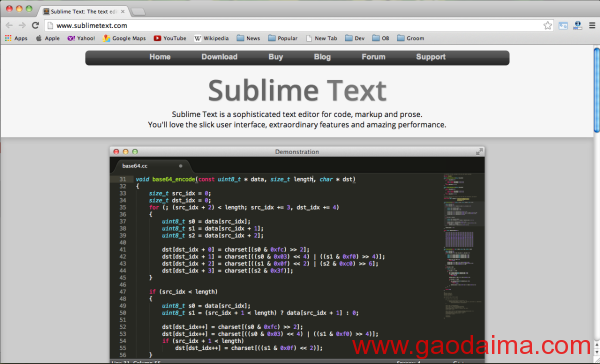Open the Chrome hamburger menu
600x364 pixels.
(592, 25)
